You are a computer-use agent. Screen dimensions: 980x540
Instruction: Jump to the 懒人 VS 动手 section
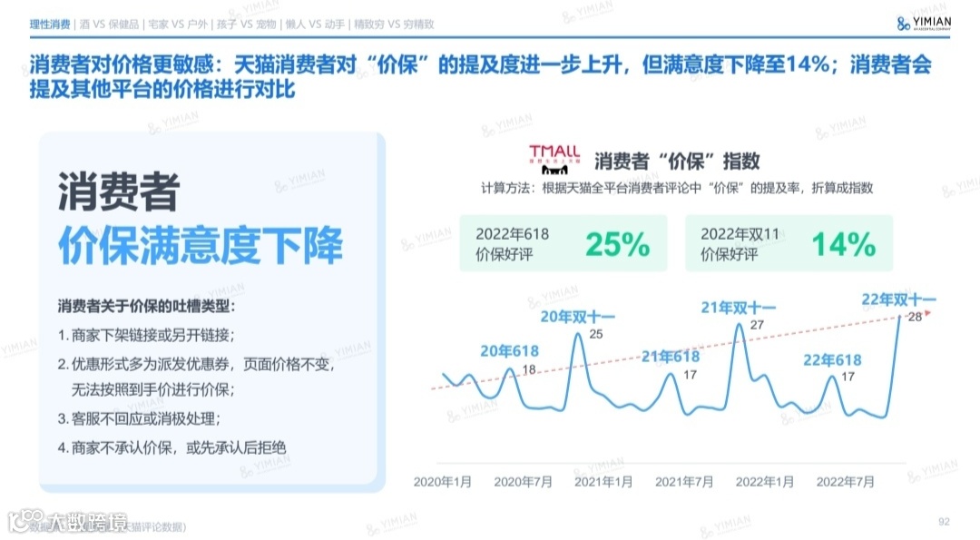tap(315, 25)
